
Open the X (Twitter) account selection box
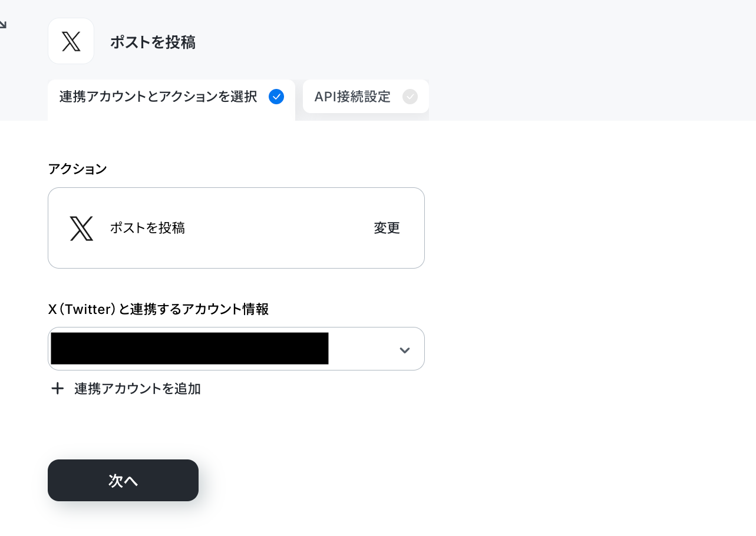click(x=236, y=349)
